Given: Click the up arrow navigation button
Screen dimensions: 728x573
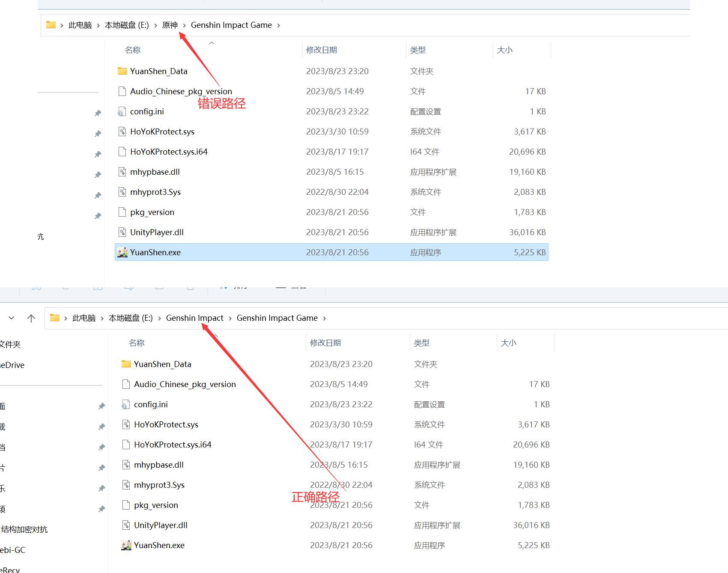Looking at the screenshot, I should [x=31, y=318].
